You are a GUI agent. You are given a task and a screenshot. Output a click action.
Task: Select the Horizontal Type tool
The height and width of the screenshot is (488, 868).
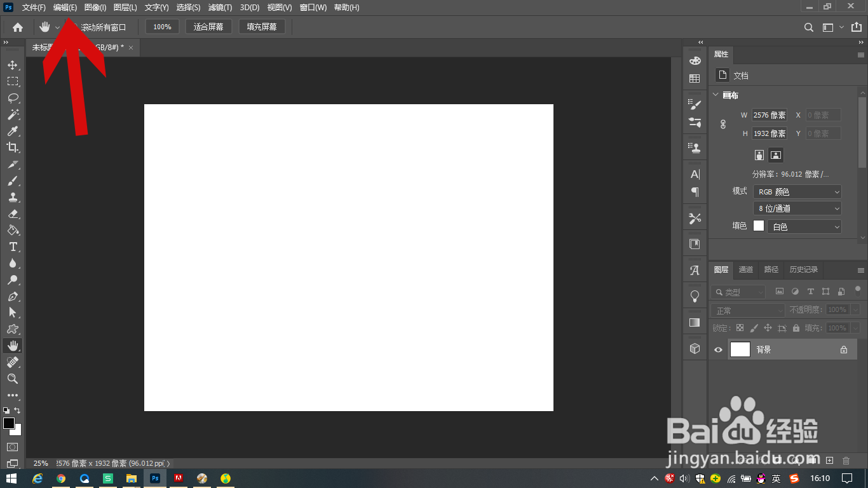point(13,247)
